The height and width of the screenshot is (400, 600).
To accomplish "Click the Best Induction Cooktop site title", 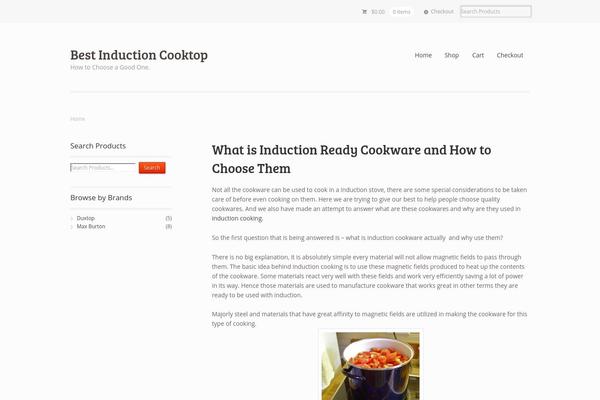I will click(139, 55).
